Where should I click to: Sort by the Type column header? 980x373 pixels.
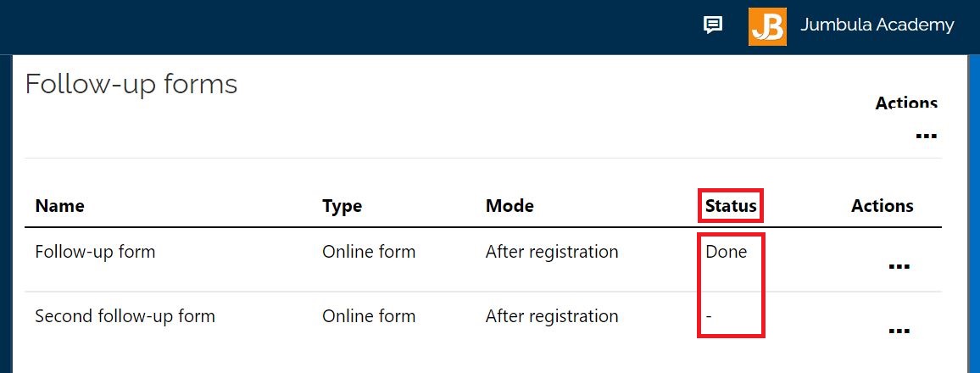[342, 206]
